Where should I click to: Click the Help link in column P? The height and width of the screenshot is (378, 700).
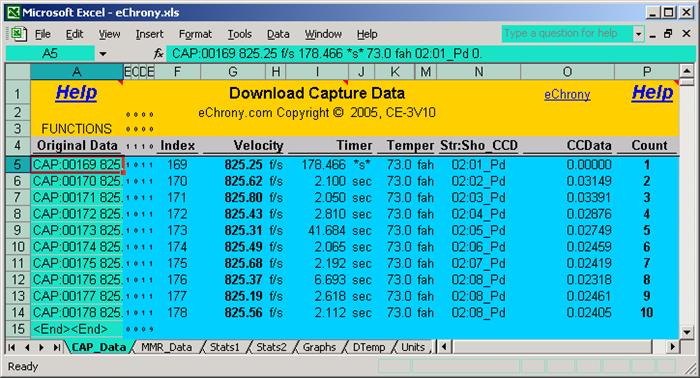pos(652,93)
